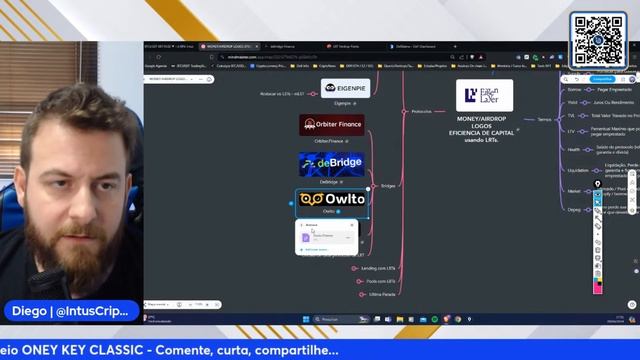The width and height of the screenshot is (640, 360).
Task: Click the add attachment link in popup
Action: pos(315,249)
